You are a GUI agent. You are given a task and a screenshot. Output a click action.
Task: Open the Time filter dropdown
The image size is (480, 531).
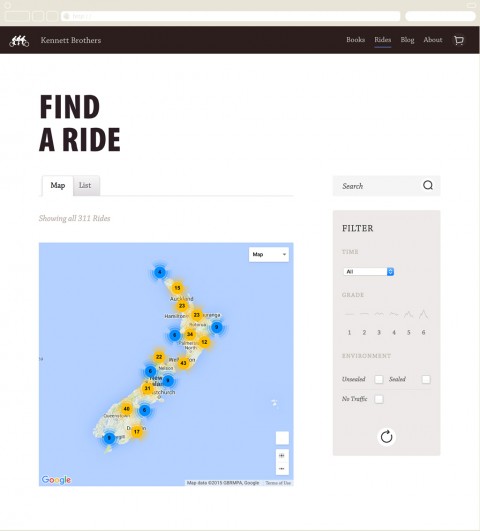point(369,272)
